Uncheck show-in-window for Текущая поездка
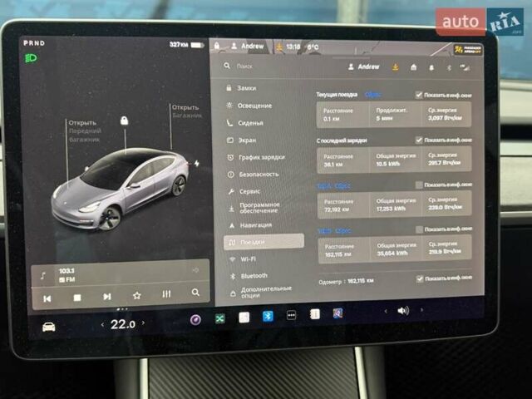The height and width of the screenshot is (399, 532). [419, 95]
